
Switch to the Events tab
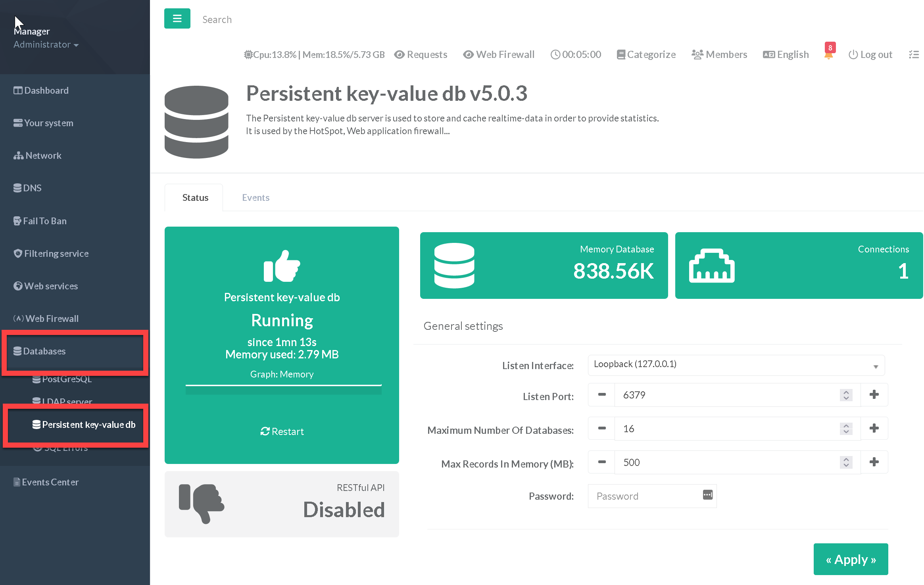pos(255,198)
